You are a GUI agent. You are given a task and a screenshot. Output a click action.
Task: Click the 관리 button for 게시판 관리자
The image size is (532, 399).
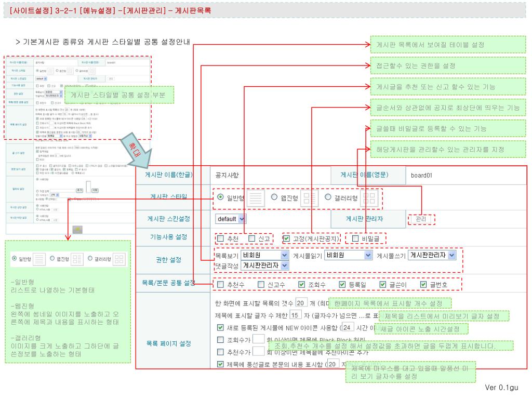pyautogui.click(x=421, y=219)
